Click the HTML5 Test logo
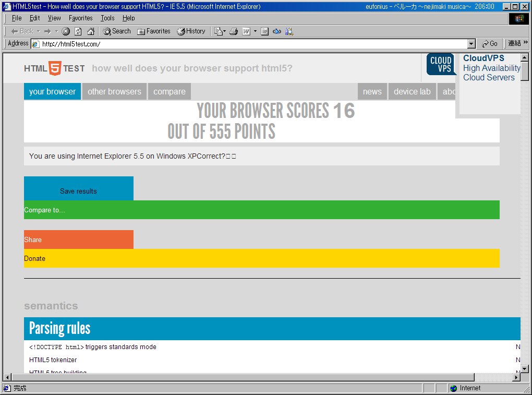532x395 pixels. click(54, 68)
